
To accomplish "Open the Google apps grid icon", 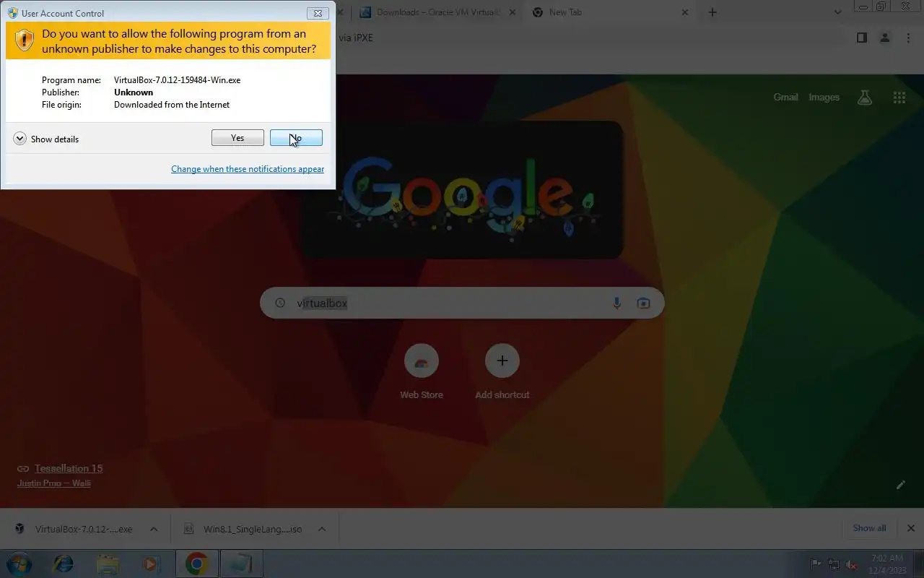I will [x=899, y=97].
